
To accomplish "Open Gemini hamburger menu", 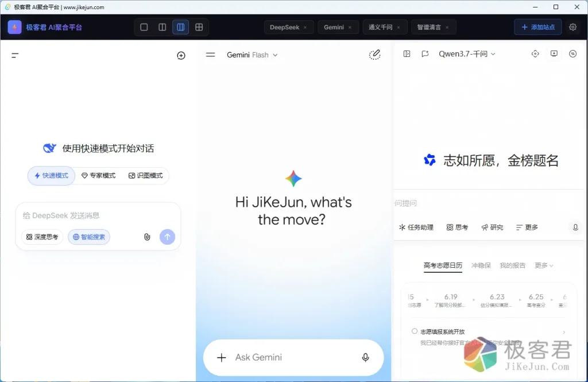I will pyautogui.click(x=210, y=55).
